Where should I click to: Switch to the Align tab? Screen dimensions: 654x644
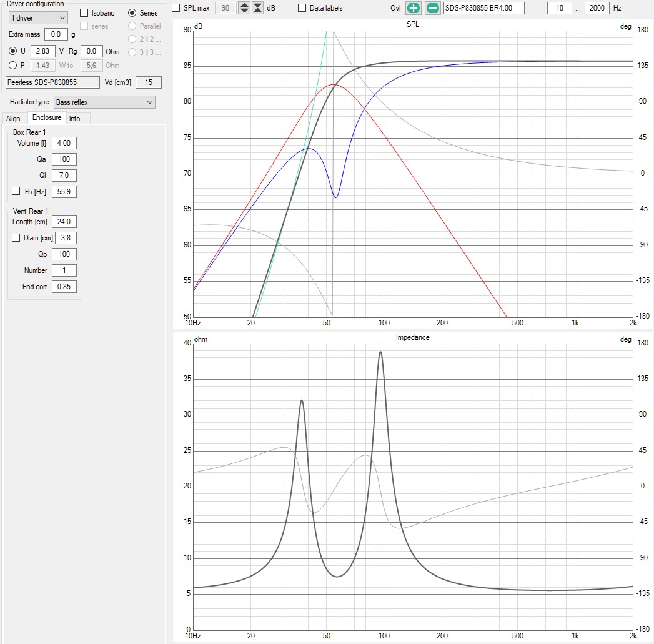14,119
